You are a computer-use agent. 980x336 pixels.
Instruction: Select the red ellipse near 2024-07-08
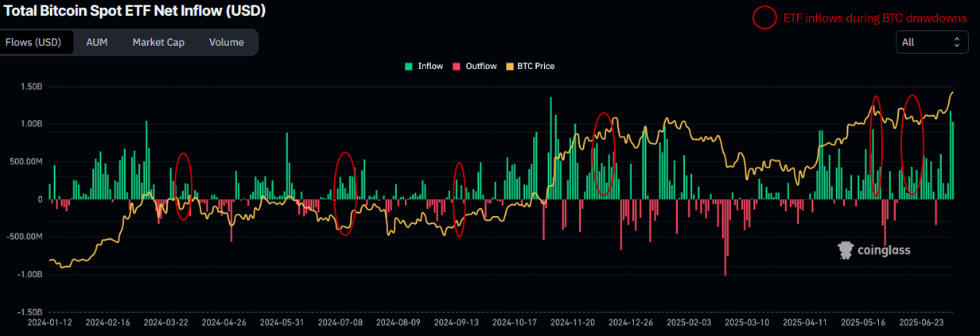(x=345, y=194)
